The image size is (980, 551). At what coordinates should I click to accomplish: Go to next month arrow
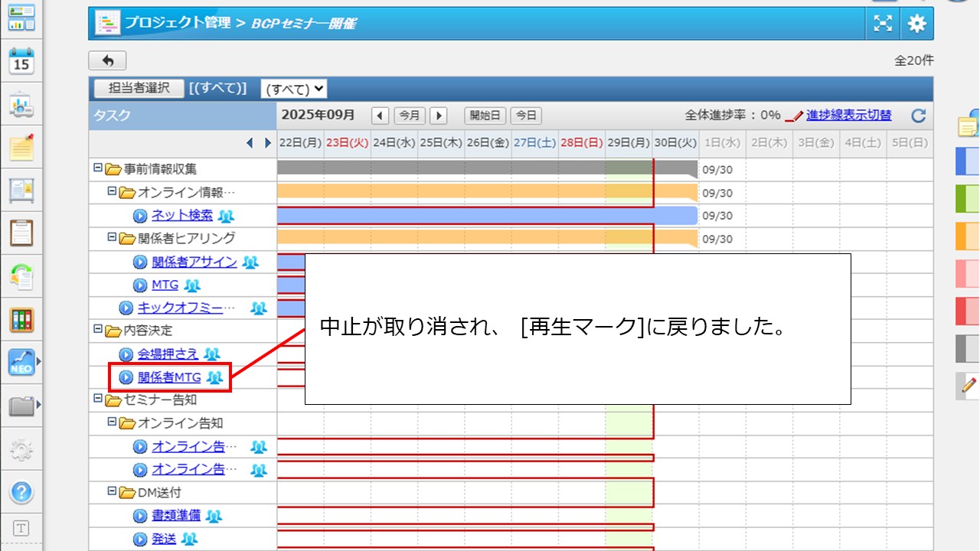[438, 116]
